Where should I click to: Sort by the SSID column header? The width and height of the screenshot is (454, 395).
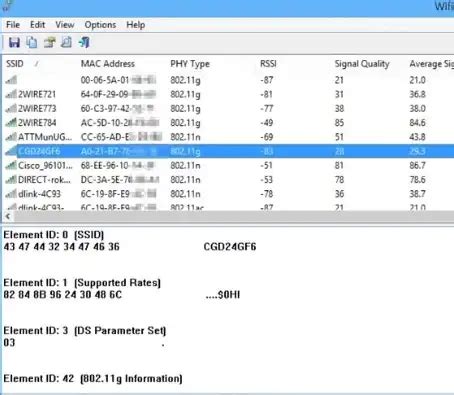tap(15, 64)
